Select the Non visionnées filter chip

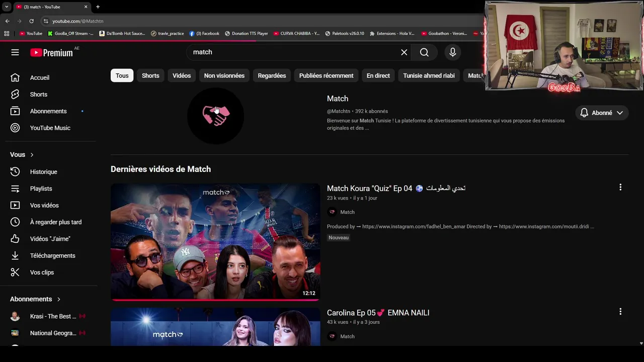[224, 75]
